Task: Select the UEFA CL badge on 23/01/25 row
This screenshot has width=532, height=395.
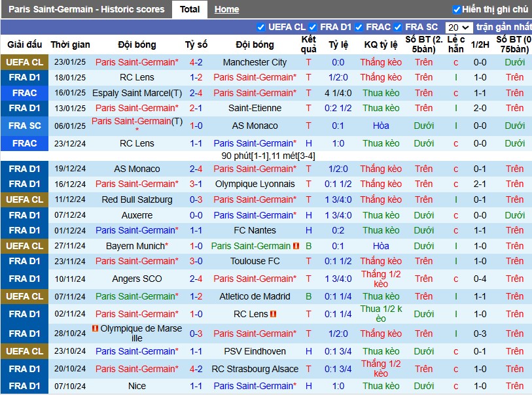Action: [24, 62]
